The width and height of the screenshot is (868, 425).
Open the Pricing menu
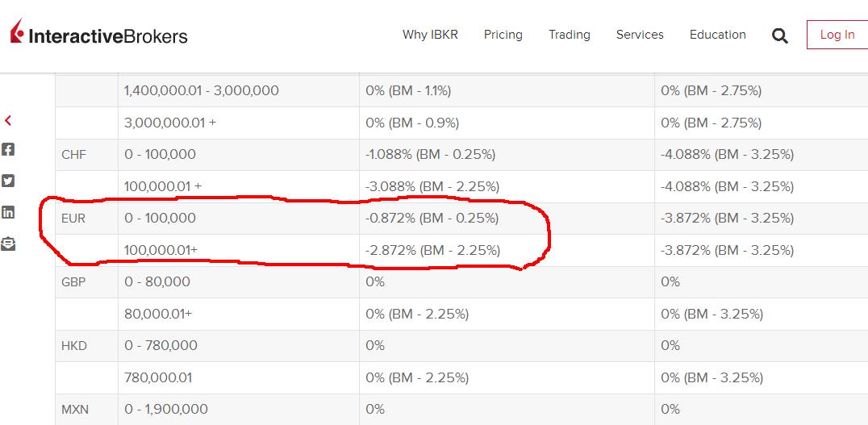tap(503, 35)
